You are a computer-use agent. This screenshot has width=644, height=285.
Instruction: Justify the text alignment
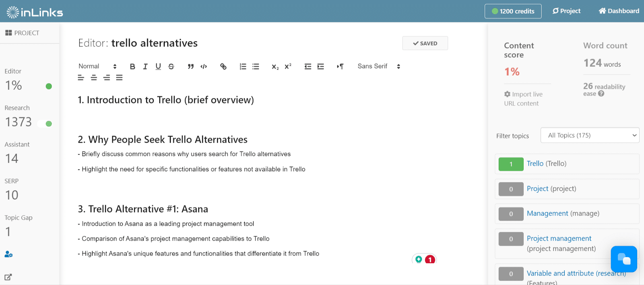click(x=120, y=78)
